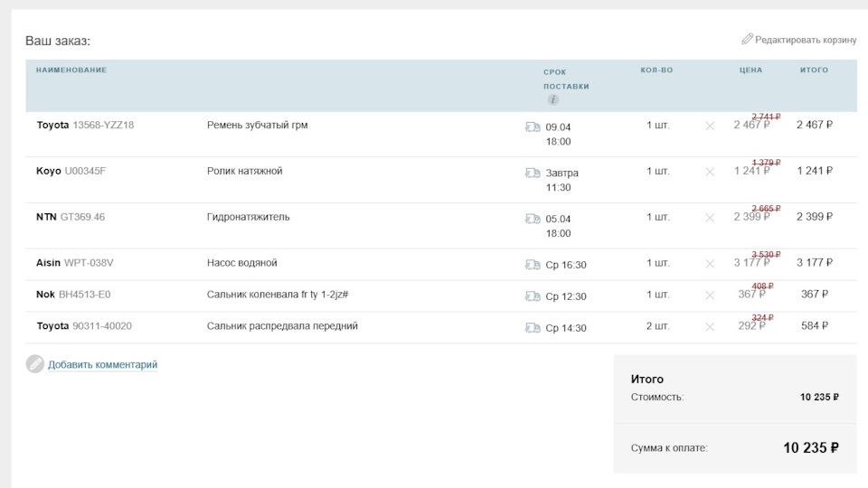
Task: Click the Срок поставки column header
Action: pyautogui.click(x=566, y=80)
